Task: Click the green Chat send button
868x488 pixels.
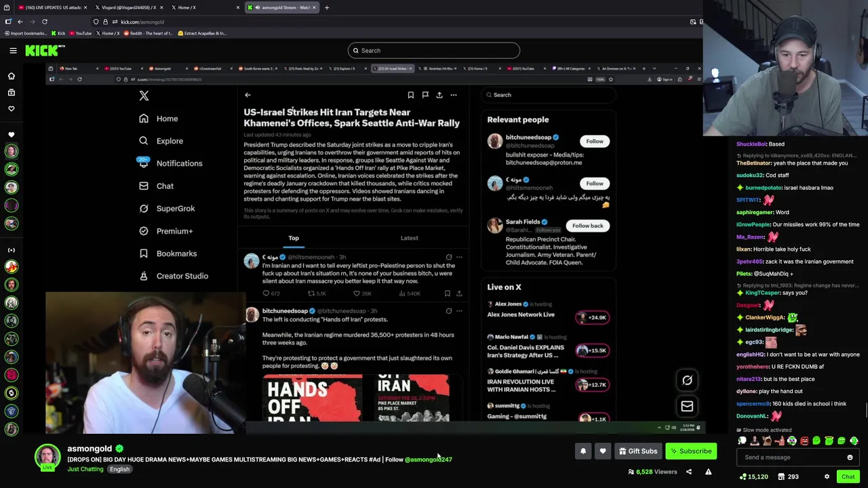Action: click(x=848, y=476)
